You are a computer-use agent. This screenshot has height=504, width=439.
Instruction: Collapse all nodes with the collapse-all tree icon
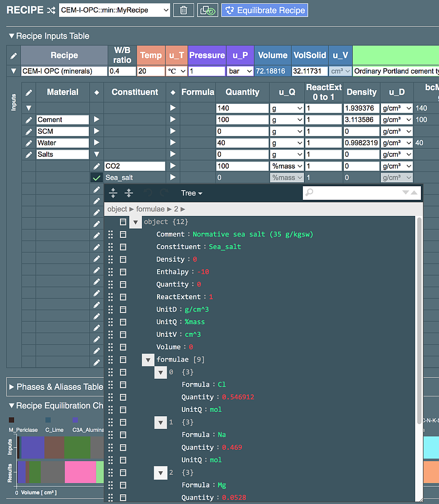tap(129, 193)
